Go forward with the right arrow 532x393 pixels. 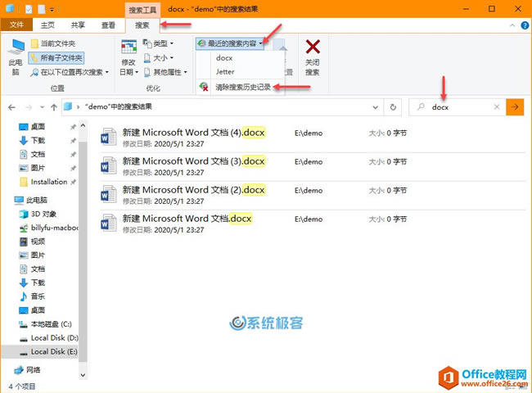[29, 107]
